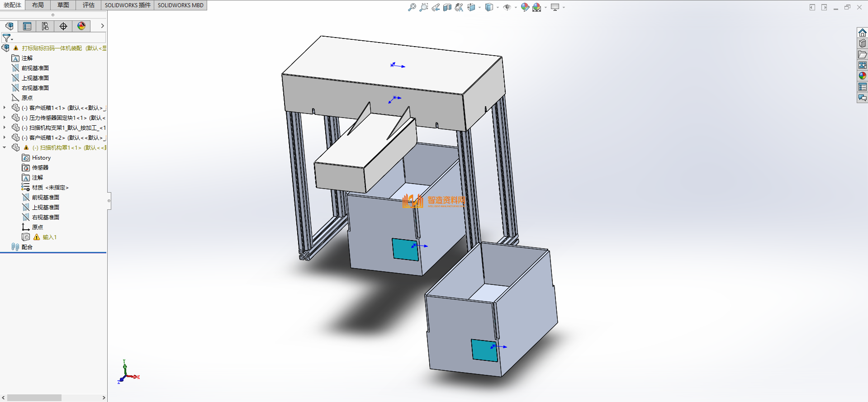Open the SOLIDWORKS MBD tab

pyautogui.click(x=180, y=5)
